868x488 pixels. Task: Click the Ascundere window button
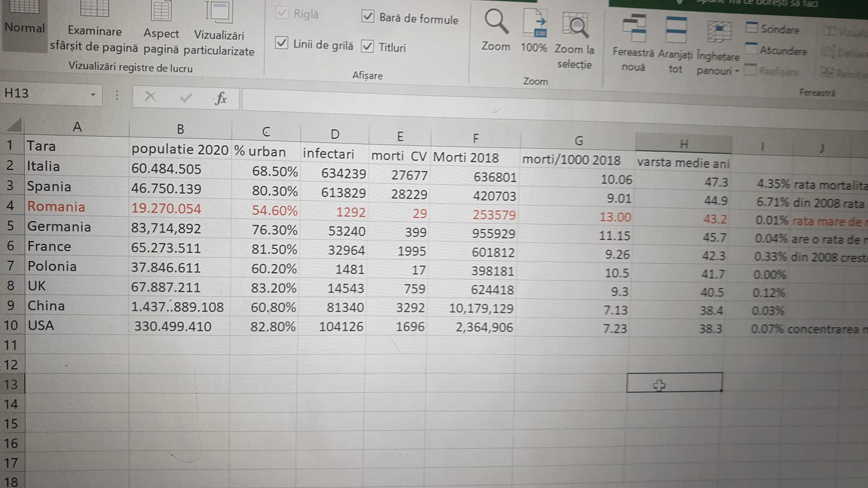[776, 51]
